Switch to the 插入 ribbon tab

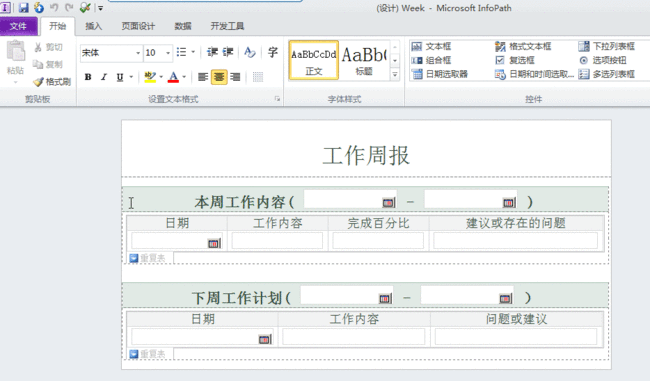(93, 26)
